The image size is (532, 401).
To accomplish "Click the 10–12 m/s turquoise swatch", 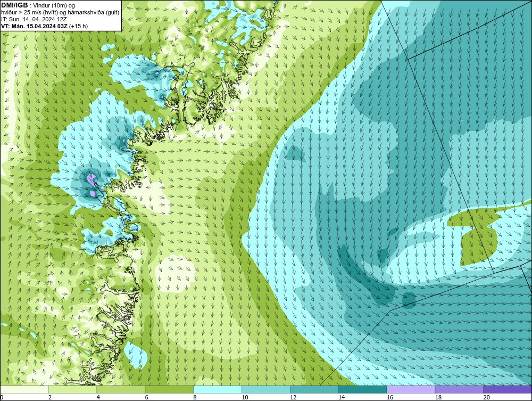I will point(266,389).
